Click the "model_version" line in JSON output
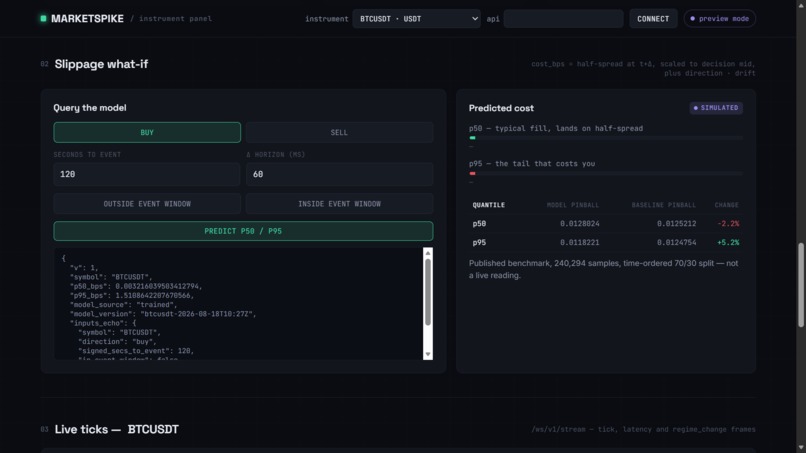This screenshot has width=806, height=453. 163,314
